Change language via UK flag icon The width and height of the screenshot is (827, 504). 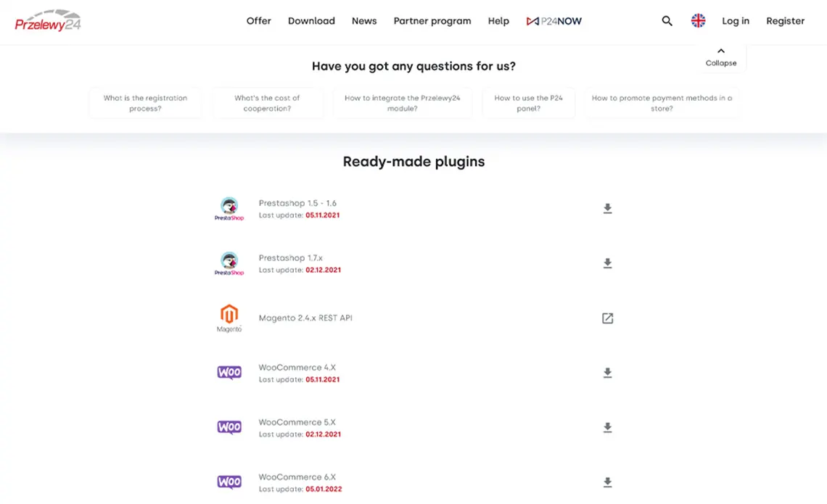tap(699, 20)
